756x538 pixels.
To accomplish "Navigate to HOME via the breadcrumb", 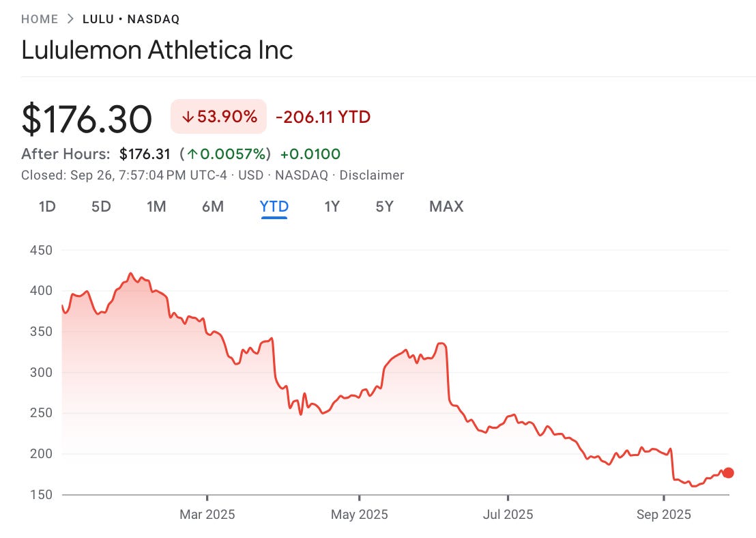I will pos(39,19).
